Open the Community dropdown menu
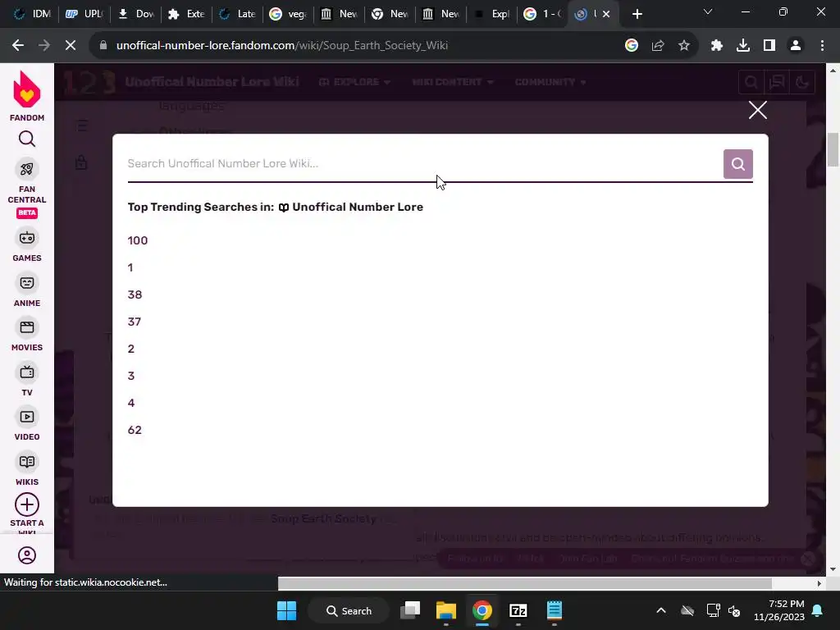 (550, 82)
